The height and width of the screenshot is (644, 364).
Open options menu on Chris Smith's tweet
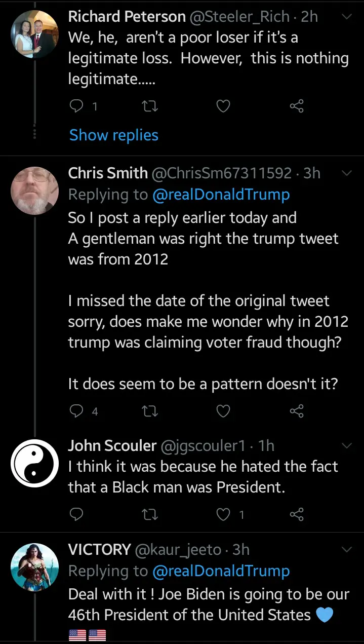point(347,173)
